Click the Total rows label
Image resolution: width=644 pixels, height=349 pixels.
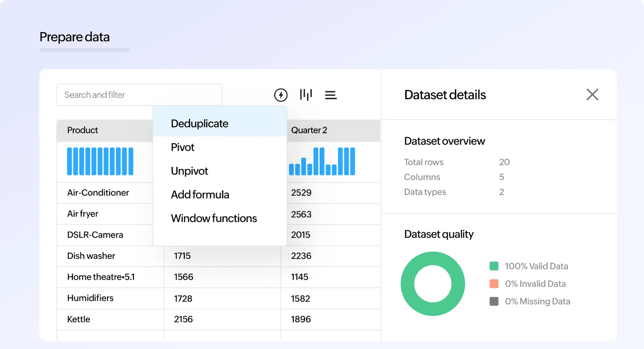pyautogui.click(x=424, y=162)
